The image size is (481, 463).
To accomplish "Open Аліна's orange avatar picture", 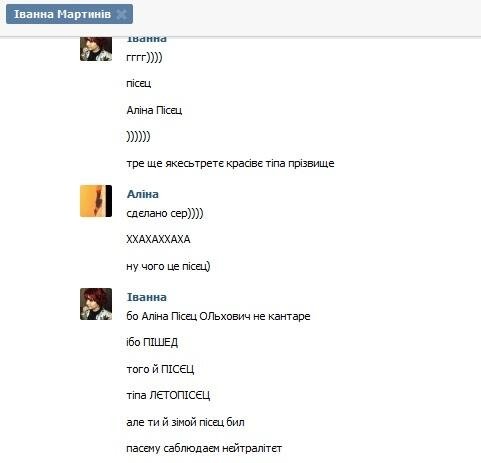I will (96, 201).
